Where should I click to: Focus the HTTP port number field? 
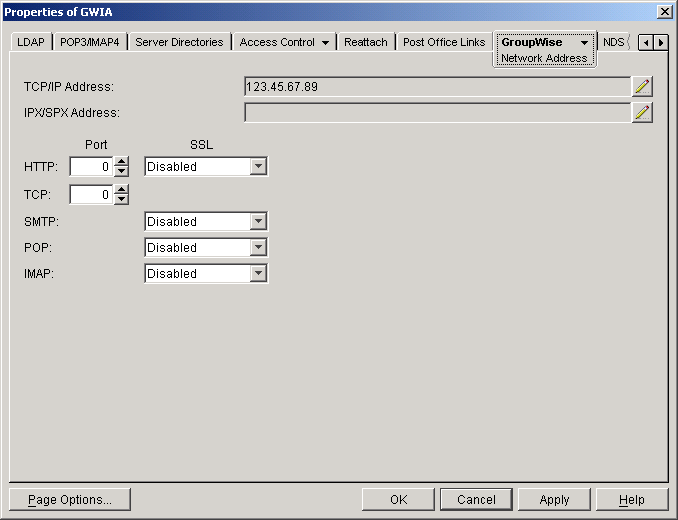point(91,166)
